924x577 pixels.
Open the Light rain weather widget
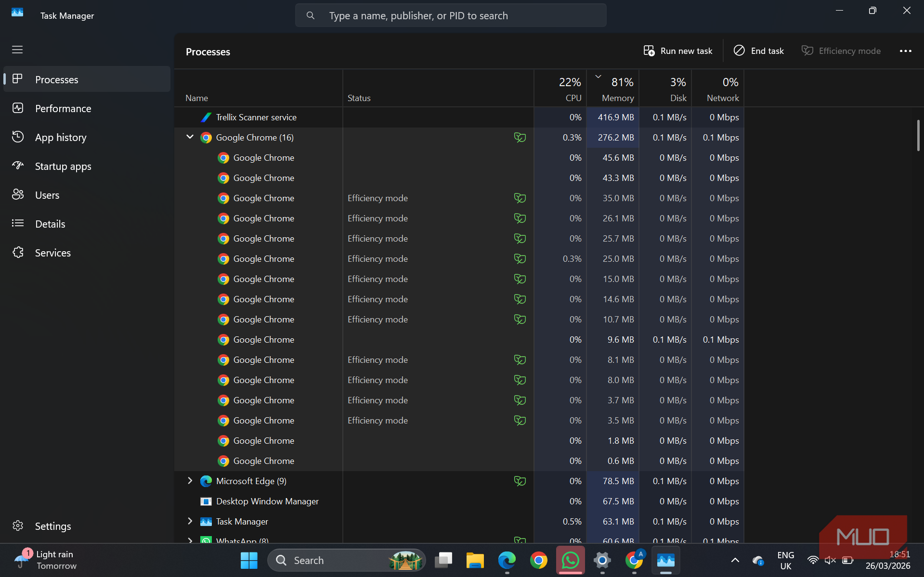46,560
